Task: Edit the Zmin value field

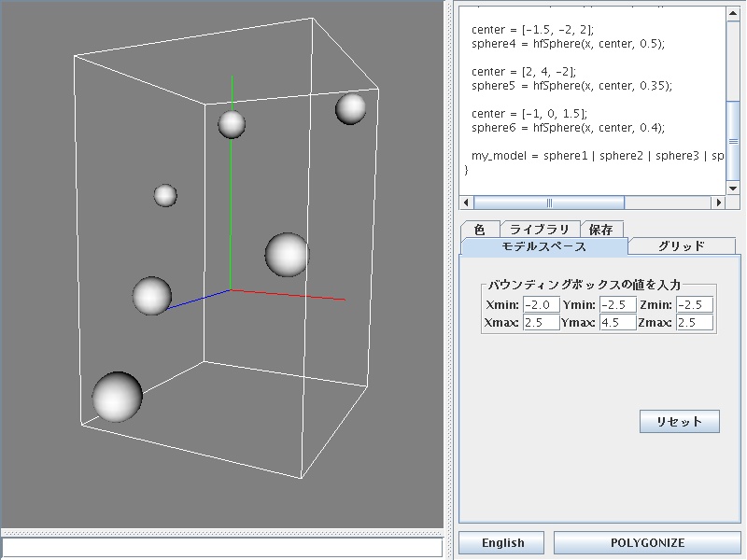Action: click(x=695, y=305)
